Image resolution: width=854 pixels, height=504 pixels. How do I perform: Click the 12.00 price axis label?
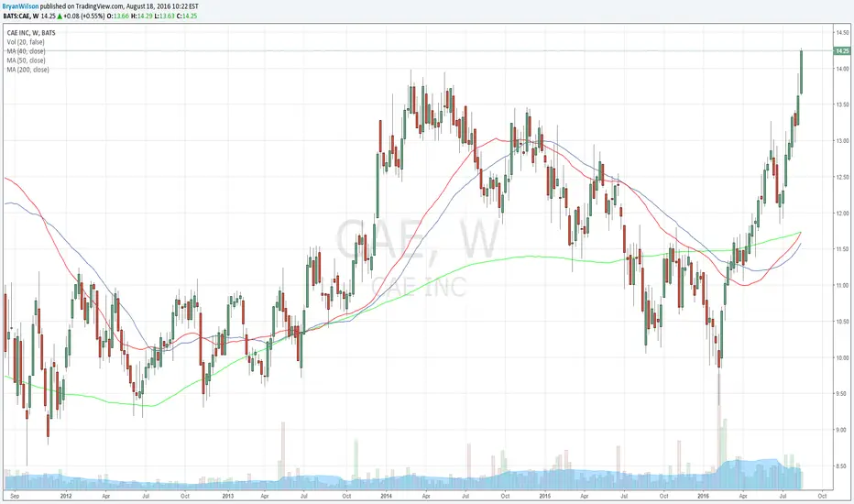tap(842, 213)
